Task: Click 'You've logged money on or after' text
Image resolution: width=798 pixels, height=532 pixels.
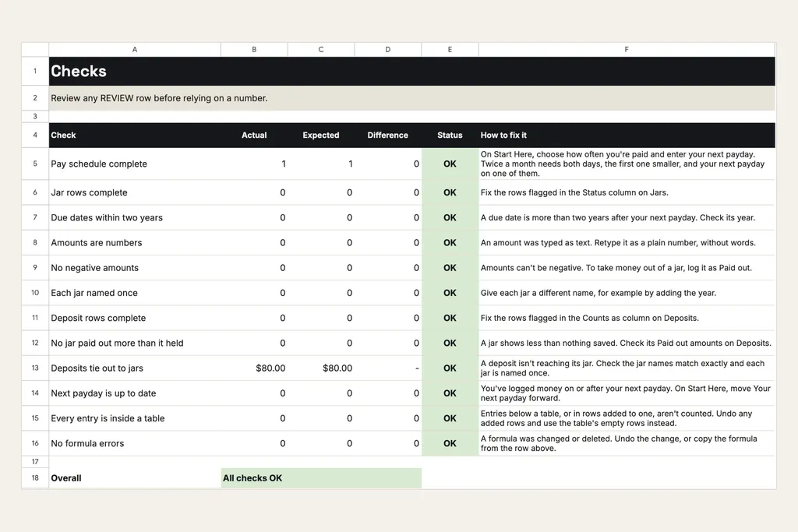Action: (627, 393)
